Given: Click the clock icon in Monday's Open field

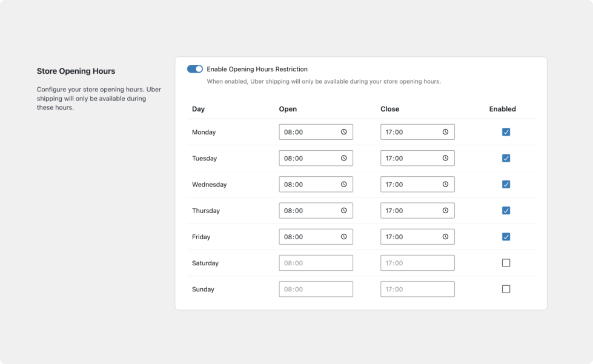Looking at the screenshot, I should 343,132.
